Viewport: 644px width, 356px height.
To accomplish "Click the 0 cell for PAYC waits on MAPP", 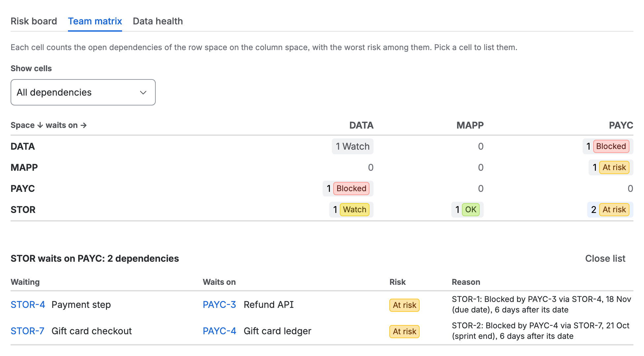I will coord(481,189).
